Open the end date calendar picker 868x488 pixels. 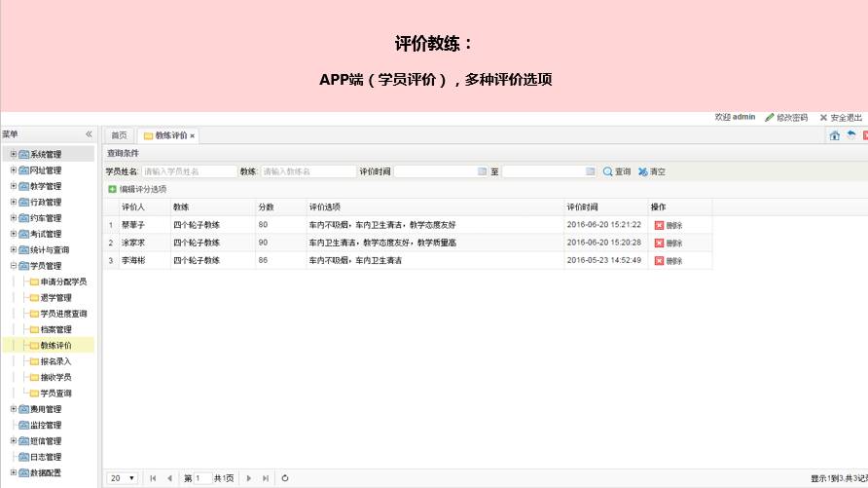pos(590,171)
